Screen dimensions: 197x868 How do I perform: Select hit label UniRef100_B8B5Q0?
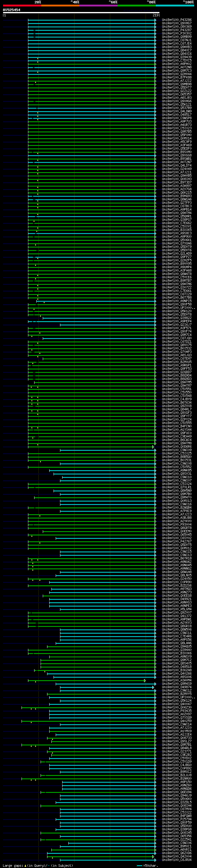point(177,457)
